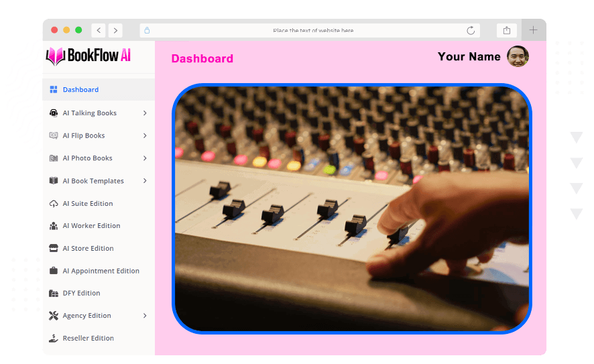Image resolution: width=594 pixels, height=364 pixels.
Task: Click the BookFlow AI logo
Action: [x=88, y=56]
